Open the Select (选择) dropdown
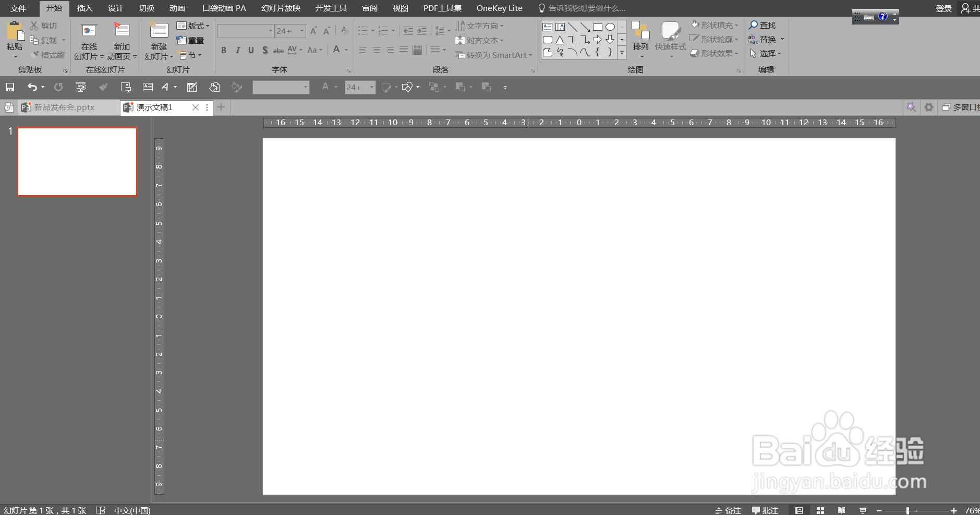Image resolution: width=980 pixels, height=515 pixels. pos(766,53)
